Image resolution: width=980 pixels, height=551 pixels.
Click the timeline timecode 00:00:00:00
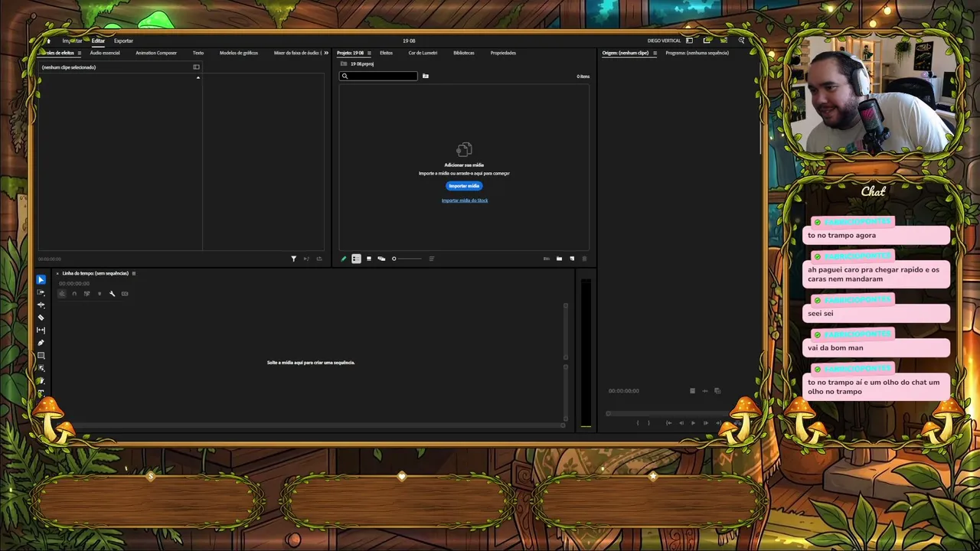coord(74,283)
